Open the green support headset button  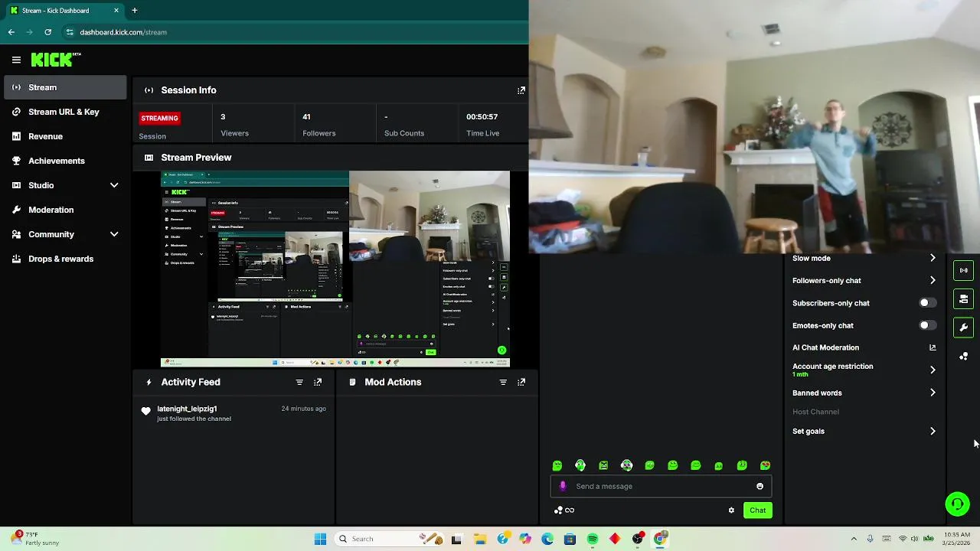click(x=957, y=504)
